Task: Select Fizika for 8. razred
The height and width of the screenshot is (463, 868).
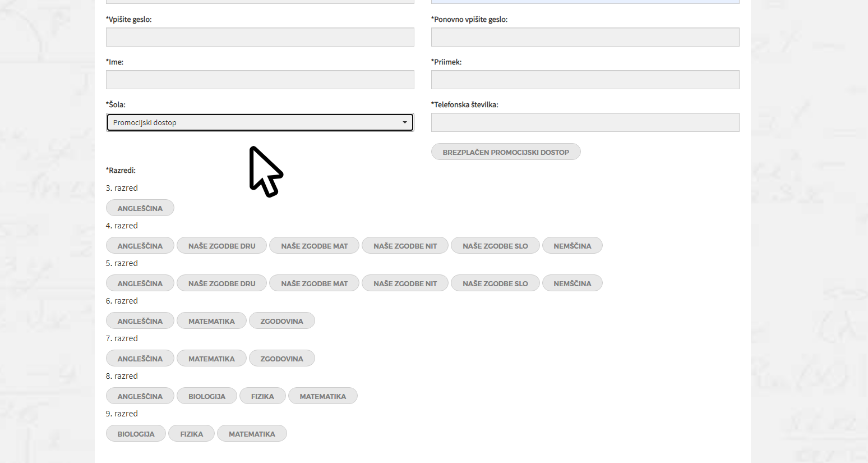Action: (x=262, y=396)
